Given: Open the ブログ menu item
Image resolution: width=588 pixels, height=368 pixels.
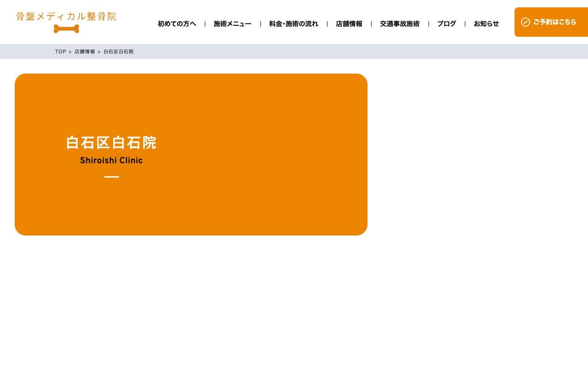Looking at the screenshot, I should pos(446,24).
